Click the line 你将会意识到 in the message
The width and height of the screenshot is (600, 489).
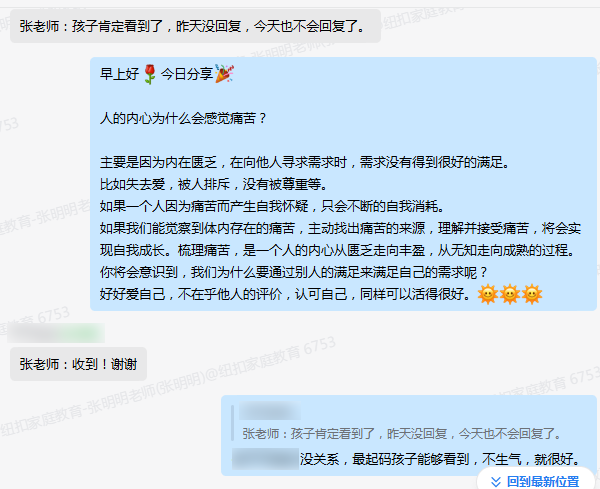point(294,272)
